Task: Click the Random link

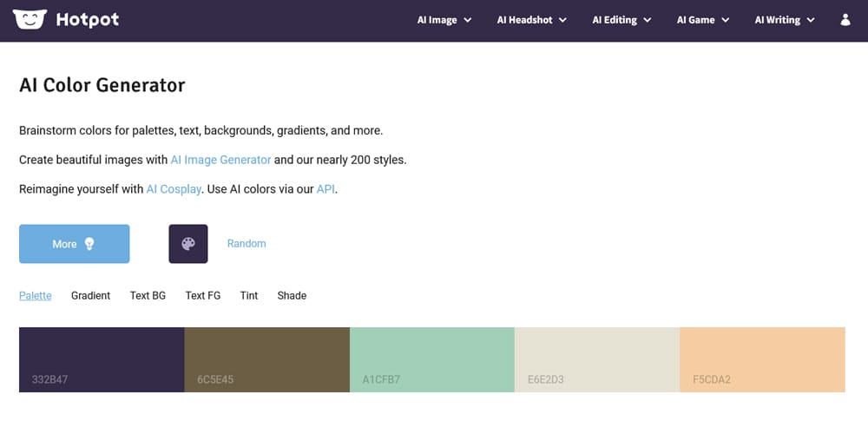Action: [247, 244]
